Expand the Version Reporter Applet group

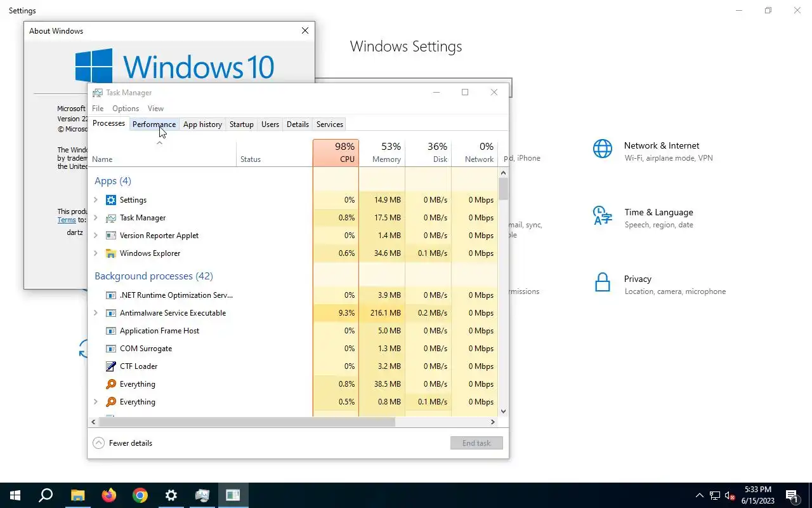(x=96, y=236)
